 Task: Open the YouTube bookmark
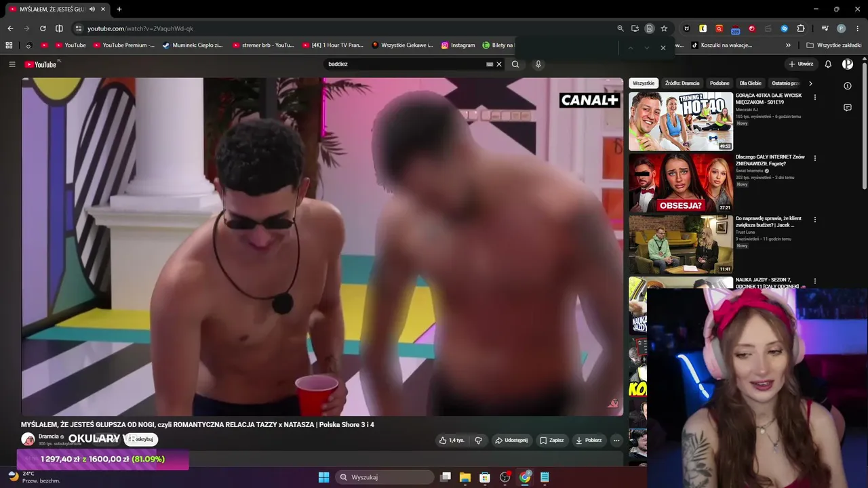70,45
